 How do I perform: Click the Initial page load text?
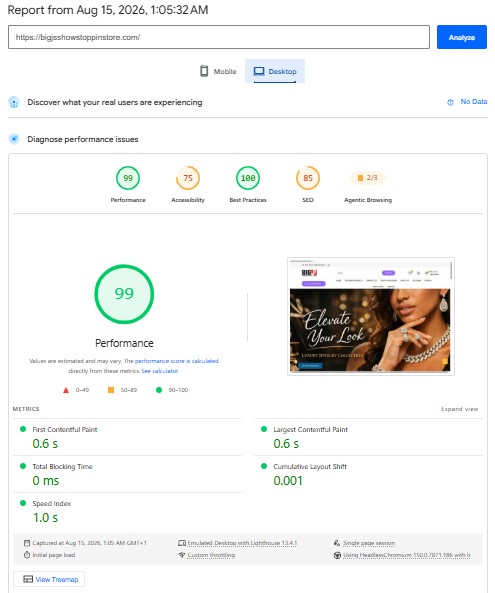(x=54, y=555)
